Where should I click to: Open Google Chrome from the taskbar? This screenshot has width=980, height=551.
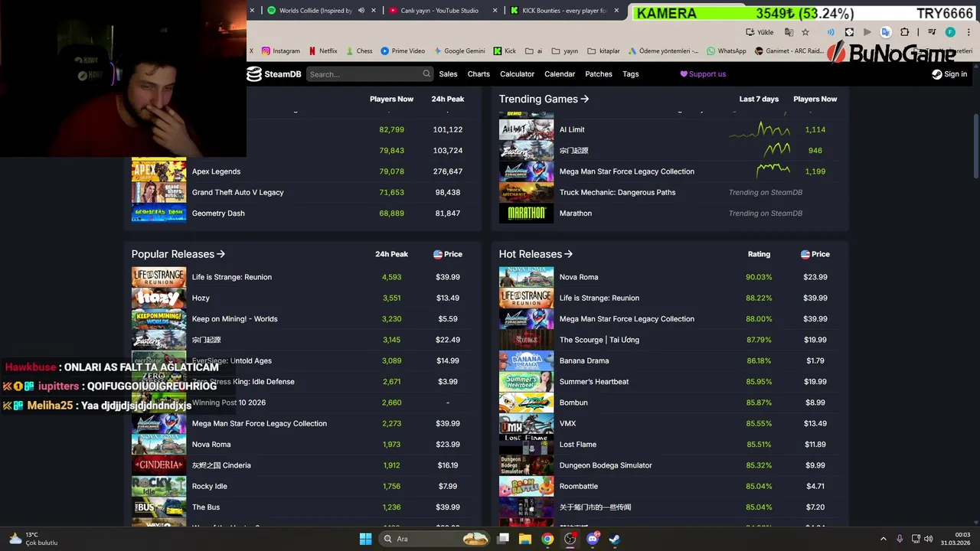547,539
